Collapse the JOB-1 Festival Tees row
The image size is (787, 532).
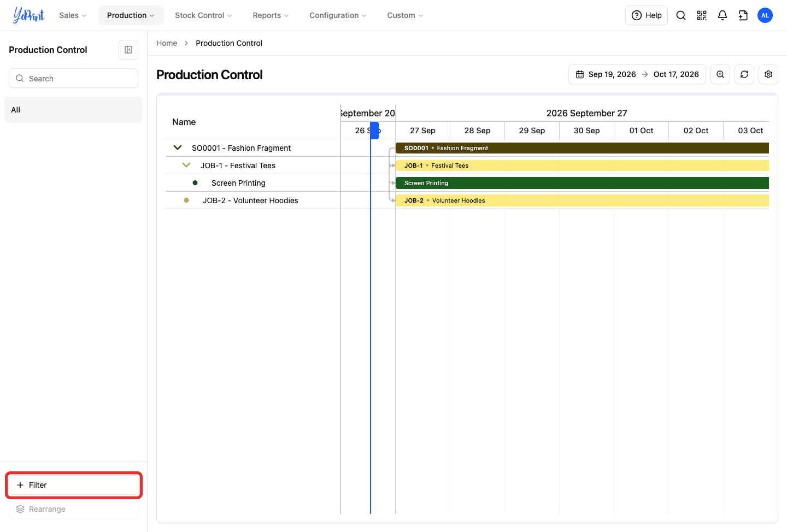(x=186, y=165)
